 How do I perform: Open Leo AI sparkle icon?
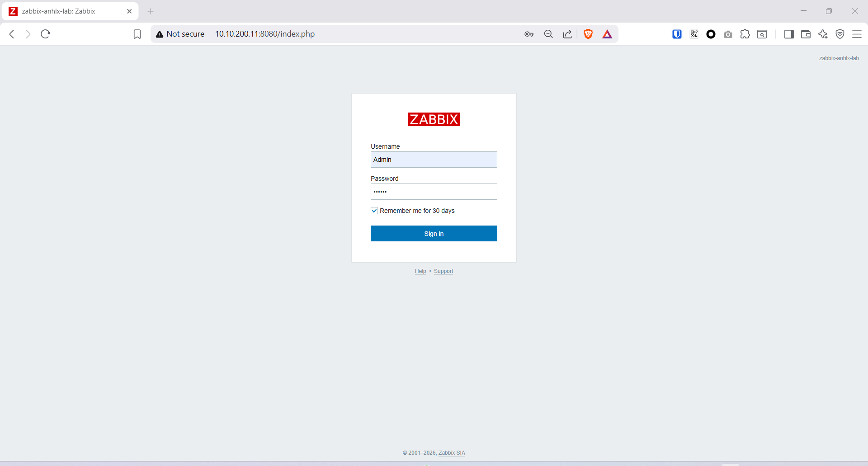click(823, 34)
